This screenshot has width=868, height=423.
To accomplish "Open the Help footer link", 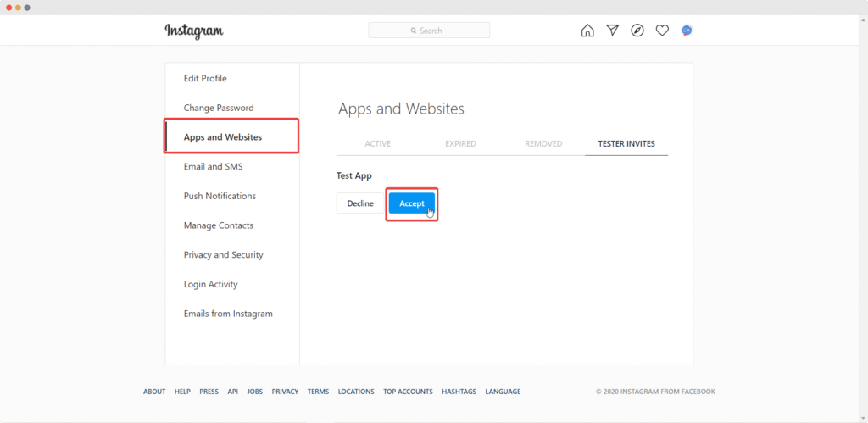I will [x=183, y=392].
